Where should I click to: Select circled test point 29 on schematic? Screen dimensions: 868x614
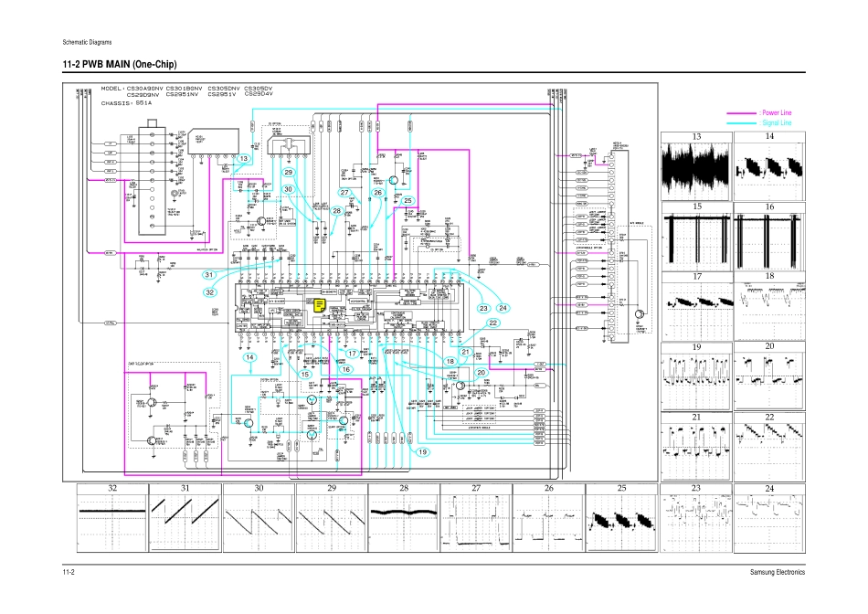coord(288,172)
